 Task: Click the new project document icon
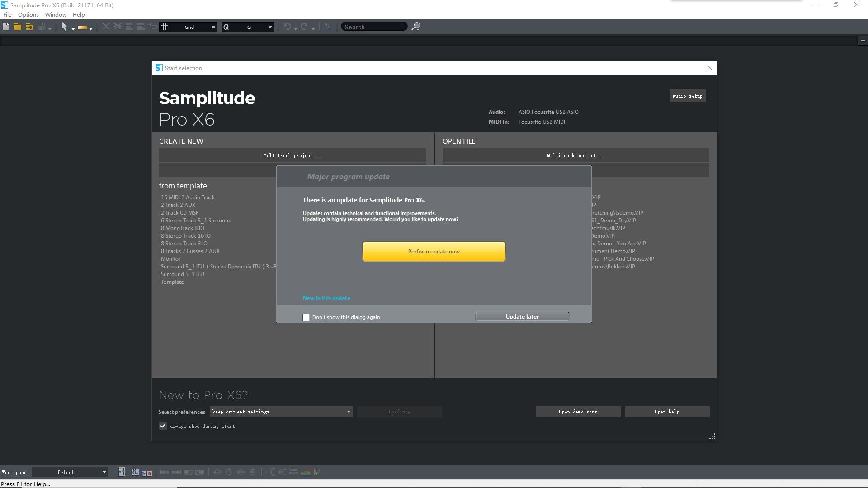coord(5,27)
